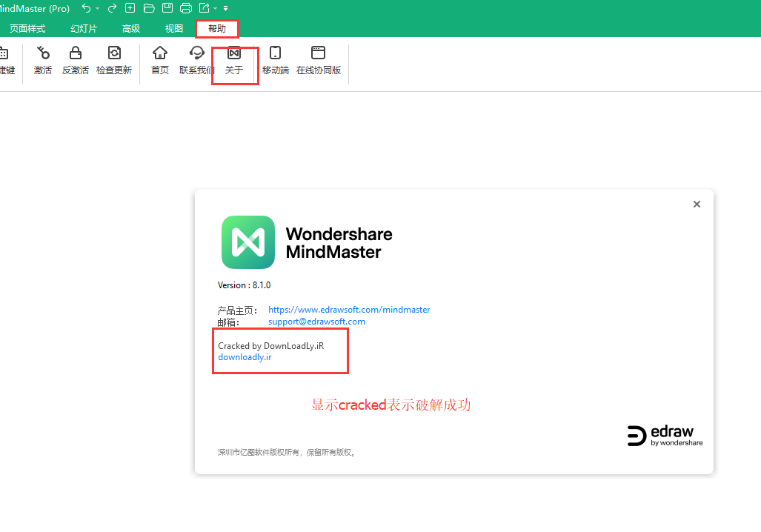Click 联系我们 headset icon
Screen dimensions: 761x532
click(196, 60)
